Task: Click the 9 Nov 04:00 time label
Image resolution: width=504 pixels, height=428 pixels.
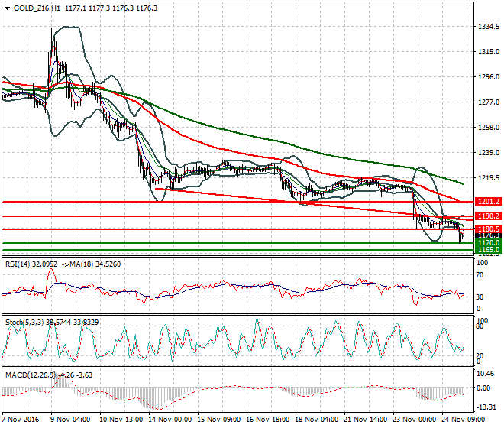Action: pos(69,420)
